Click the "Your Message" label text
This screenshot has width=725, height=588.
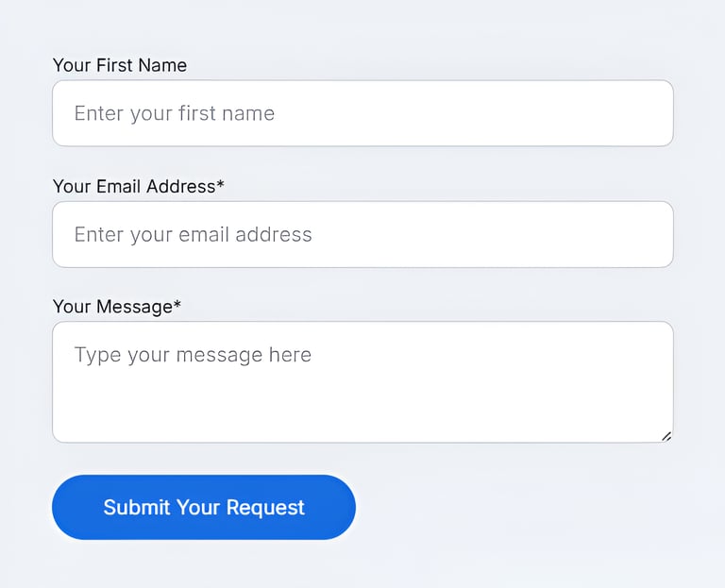(112, 307)
